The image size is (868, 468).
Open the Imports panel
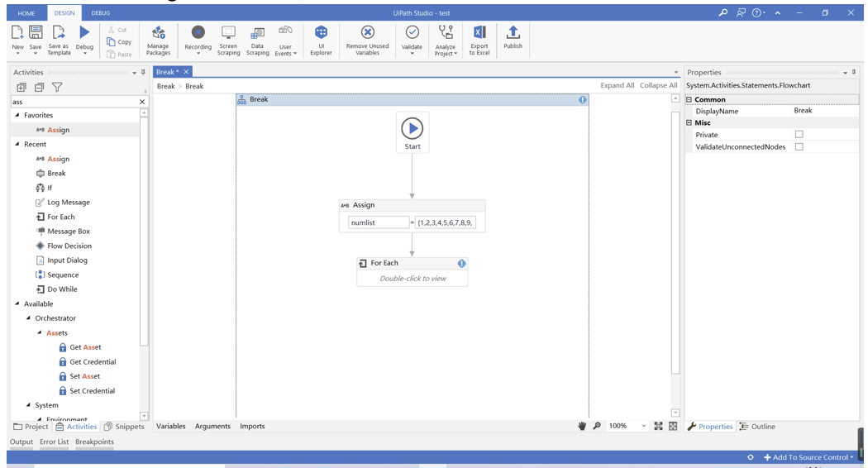252,427
